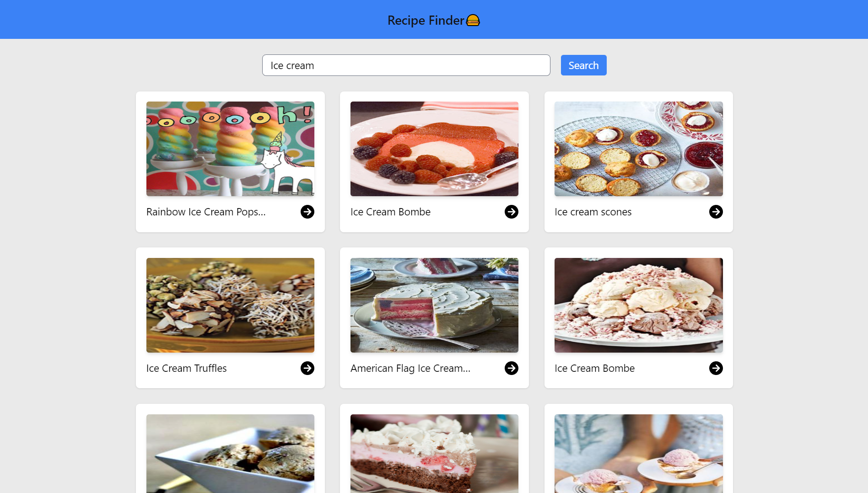The height and width of the screenshot is (493, 868).
Task: Select the American flag cake image
Action: [x=434, y=305]
